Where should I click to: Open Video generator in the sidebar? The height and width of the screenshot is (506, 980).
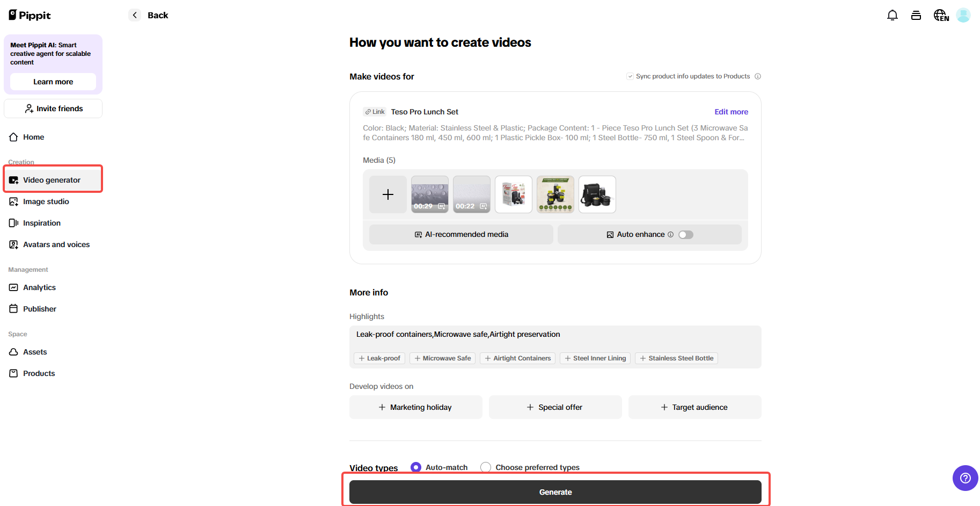[52, 179]
